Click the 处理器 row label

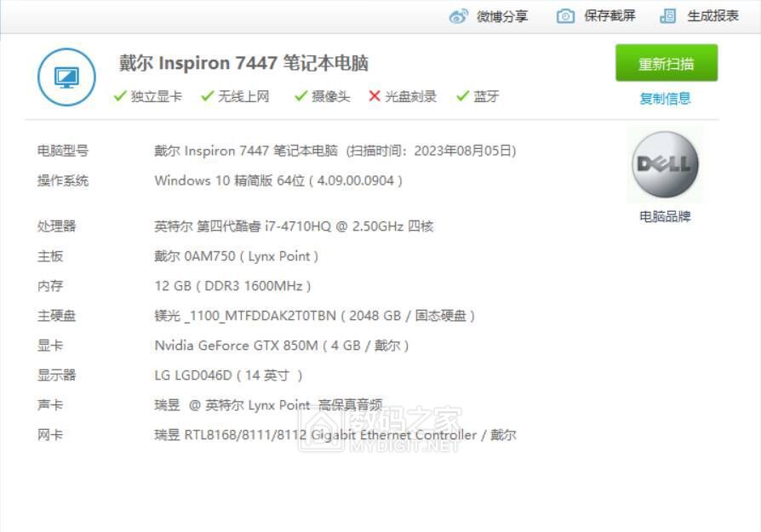[x=56, y=226]
